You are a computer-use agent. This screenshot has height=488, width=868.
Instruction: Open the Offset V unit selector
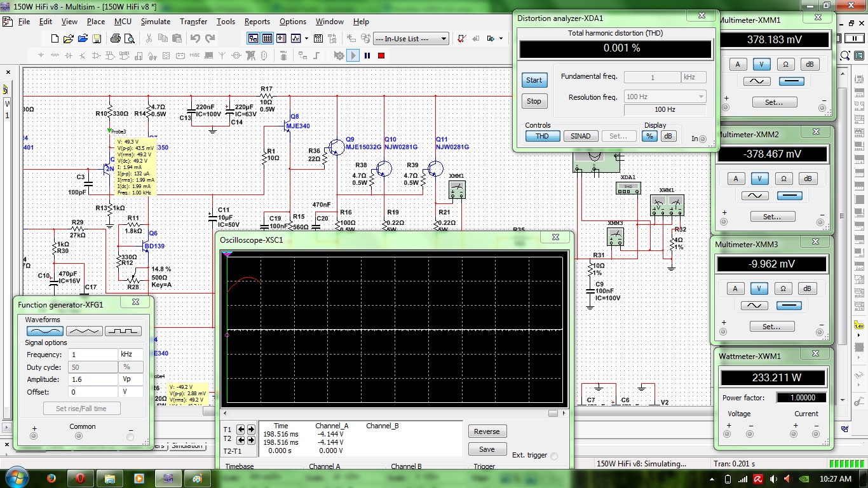pyautogui.click(x=131, y=392)
